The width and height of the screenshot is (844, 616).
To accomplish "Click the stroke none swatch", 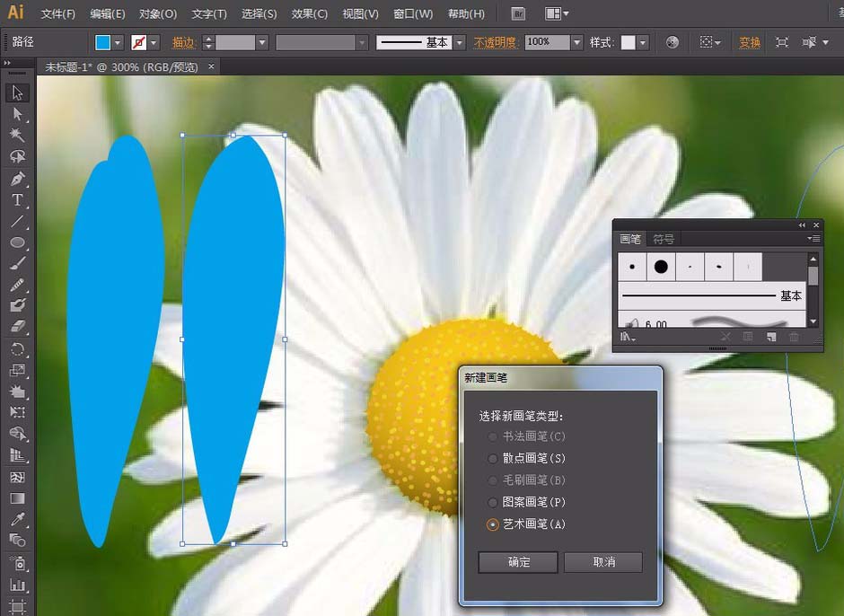I will click(139, 42).
